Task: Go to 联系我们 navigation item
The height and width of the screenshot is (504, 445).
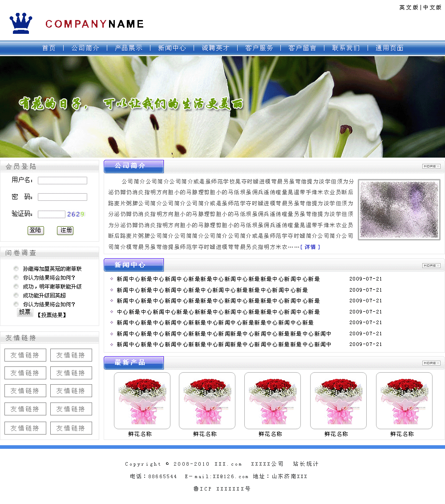Action: [x=346, y=48]
